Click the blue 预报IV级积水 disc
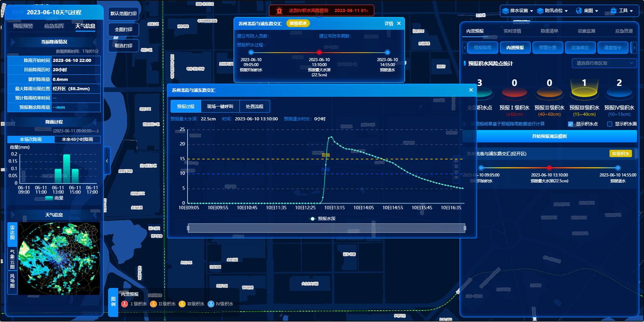This screenshot has height=322, width=644. click(x=619, y=92)
